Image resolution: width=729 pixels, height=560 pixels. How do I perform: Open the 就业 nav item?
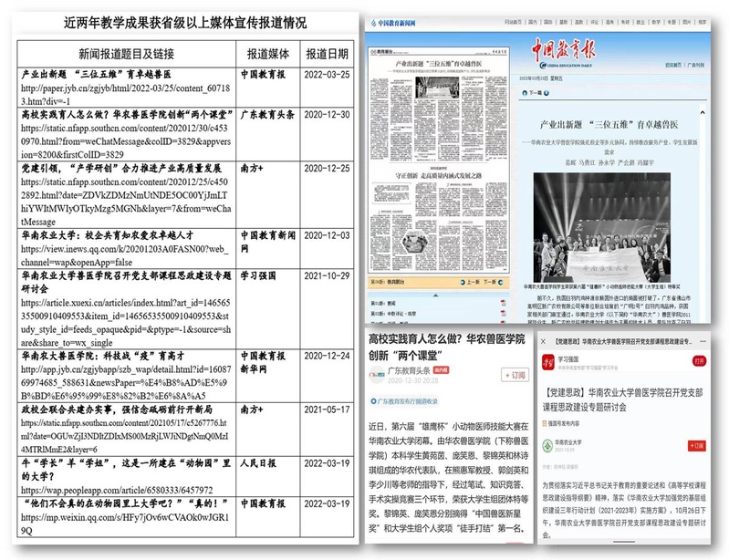pyautogui.click(x=640, y=22)
